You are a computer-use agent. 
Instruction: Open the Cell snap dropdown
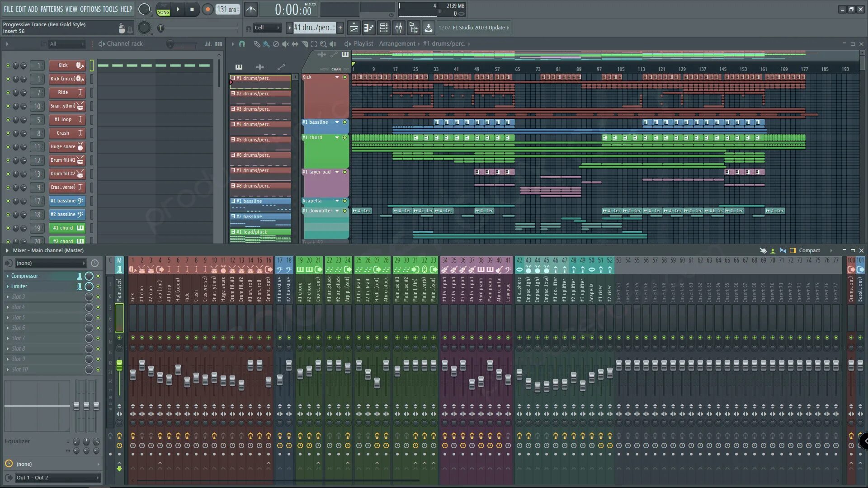point(267,28)
